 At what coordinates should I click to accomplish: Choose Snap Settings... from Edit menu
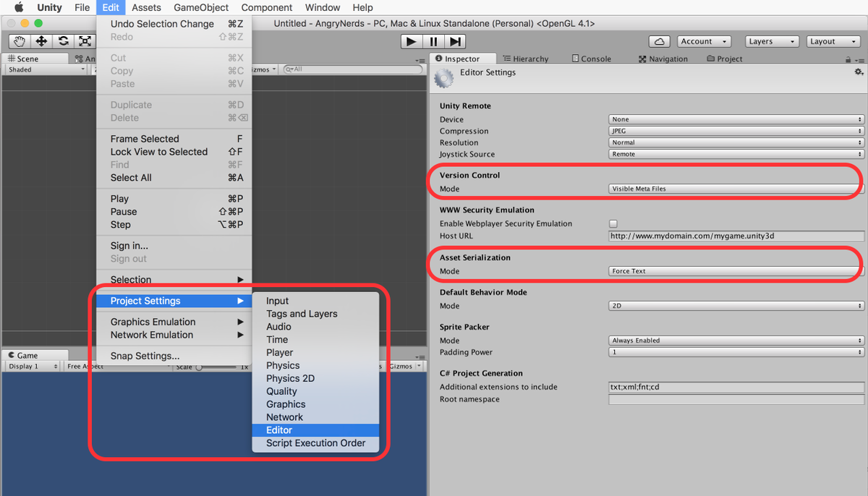pos(174,356)
